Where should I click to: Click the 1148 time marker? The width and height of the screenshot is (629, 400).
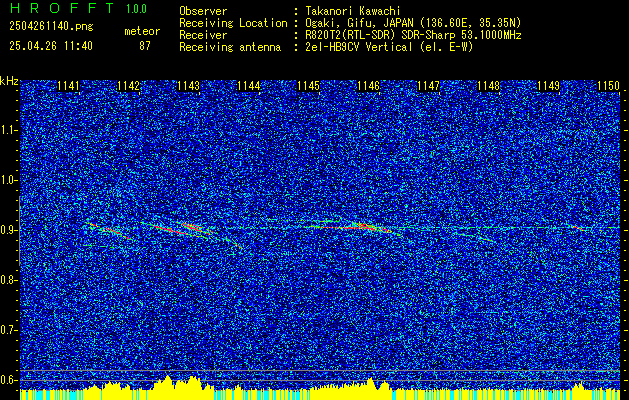click(489, 86)
